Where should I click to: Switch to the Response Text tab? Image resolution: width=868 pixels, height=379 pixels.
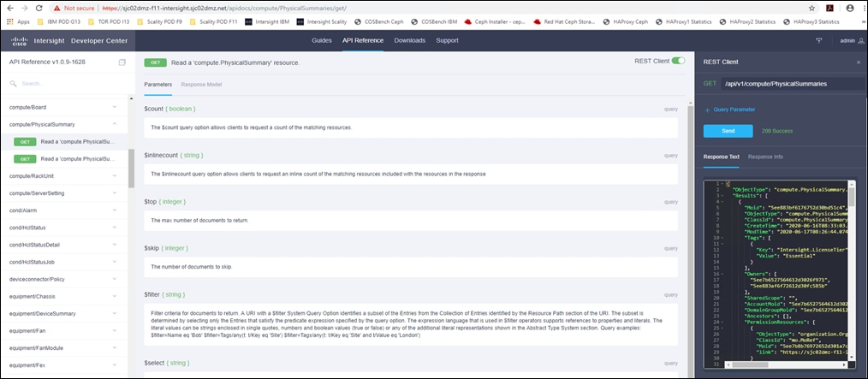[x=722, y=157]
